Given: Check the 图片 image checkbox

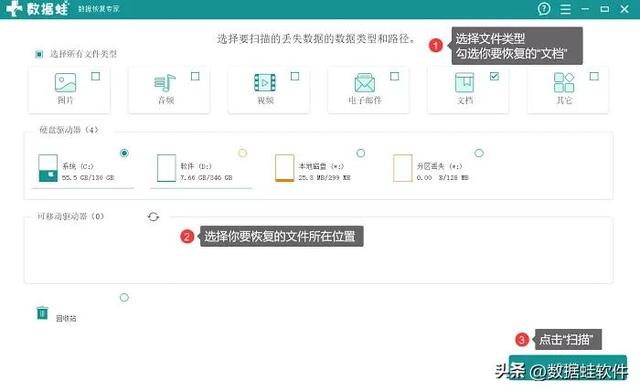Looking at the screenshot, I should (x=96, y=76).
